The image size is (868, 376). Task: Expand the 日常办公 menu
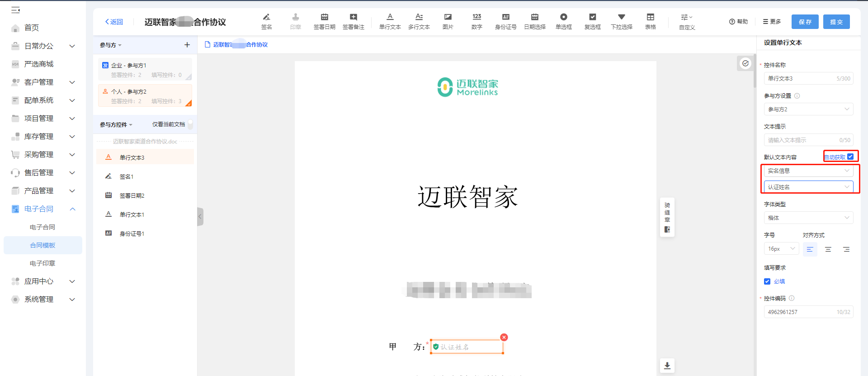(43, 46)
